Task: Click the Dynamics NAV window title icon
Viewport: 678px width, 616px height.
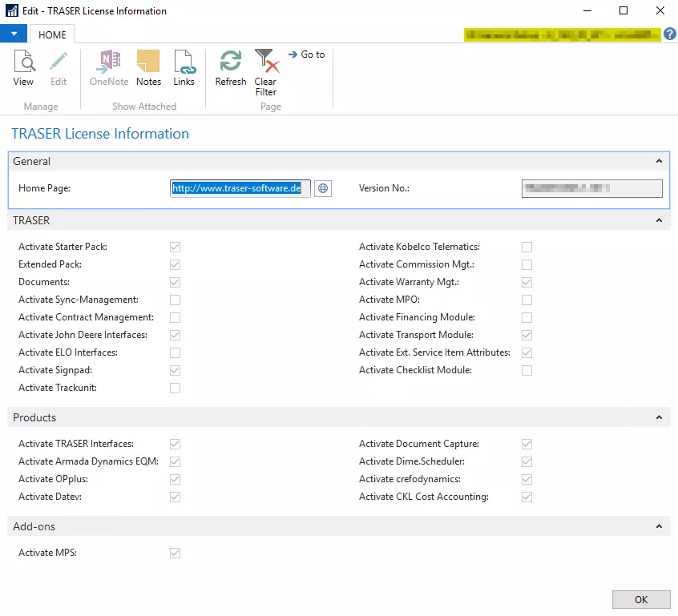Action: coord(12,10)
